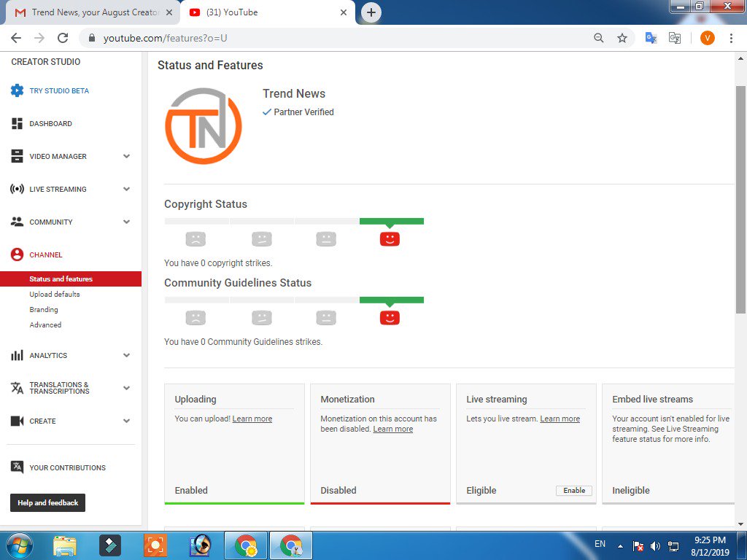Click the network icon in system tray
747x560 pixels.
pos(673,546)
